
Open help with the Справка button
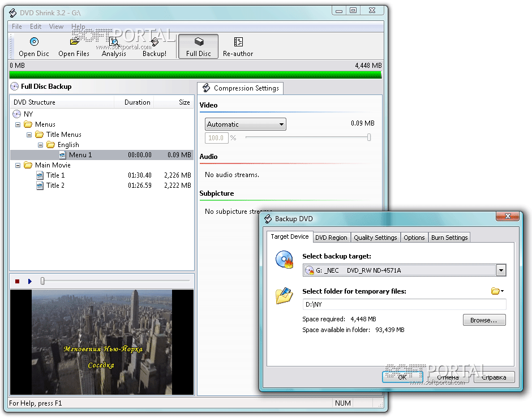coord(494,377)
